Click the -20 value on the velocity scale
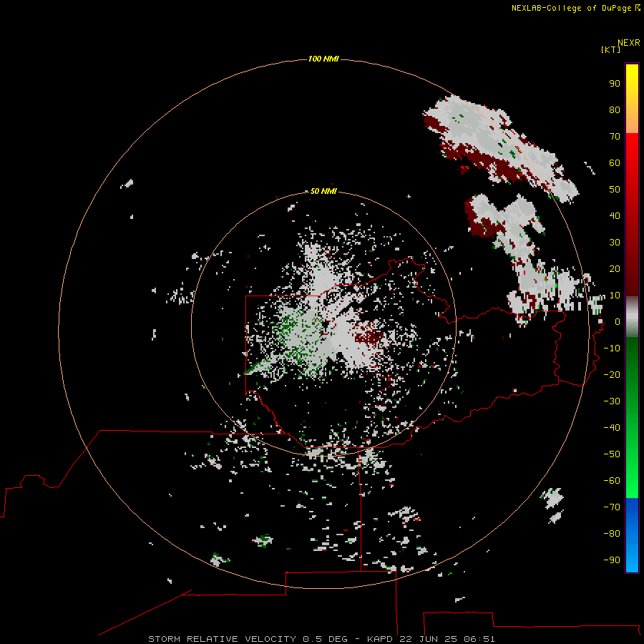Viewport: 644px width, 644px height. coord(612,375)
